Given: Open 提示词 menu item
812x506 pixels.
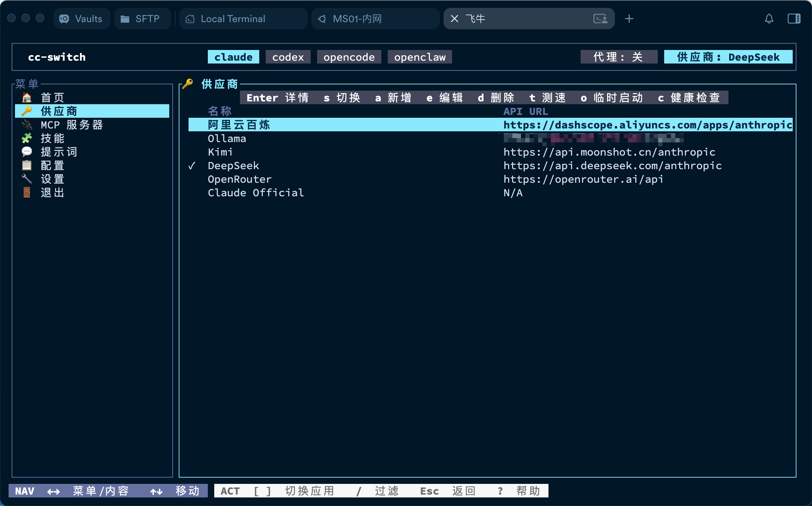Looking at the screenshot, I should tap(92, 152).
